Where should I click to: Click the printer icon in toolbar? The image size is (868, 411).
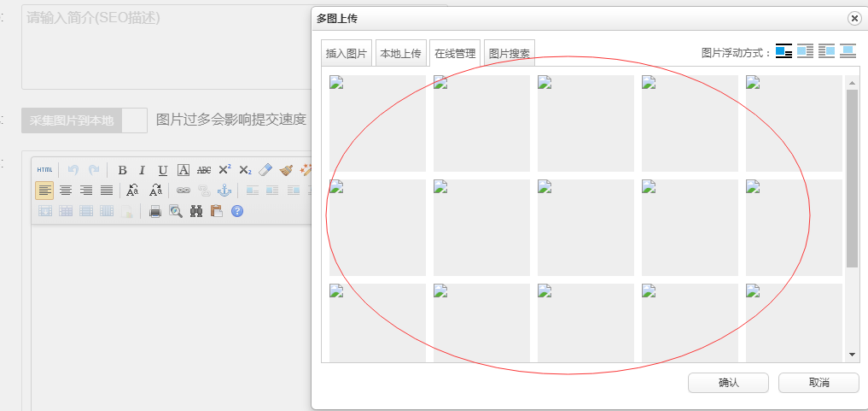click(155, 211)
